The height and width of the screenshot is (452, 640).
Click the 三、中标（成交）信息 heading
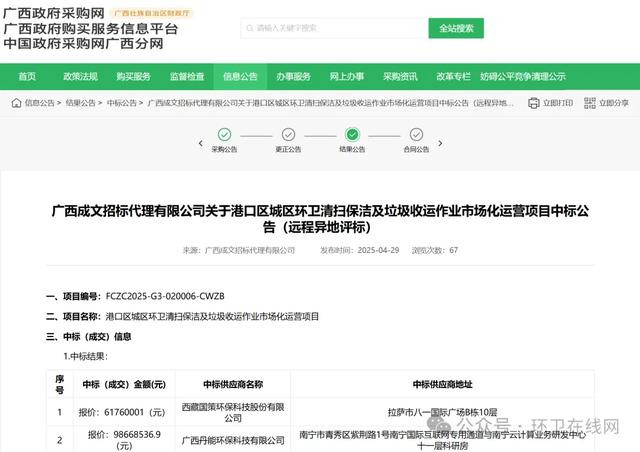[89, 336]
